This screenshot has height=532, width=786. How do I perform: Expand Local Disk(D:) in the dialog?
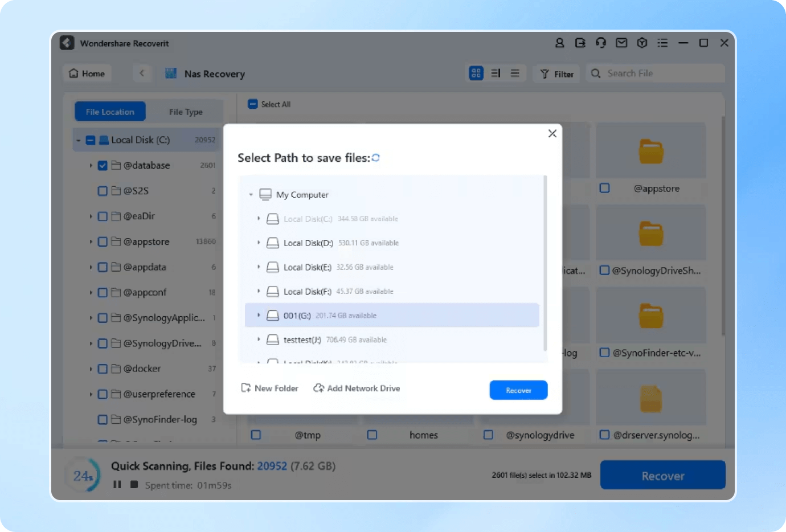click(x=259, y=243)
